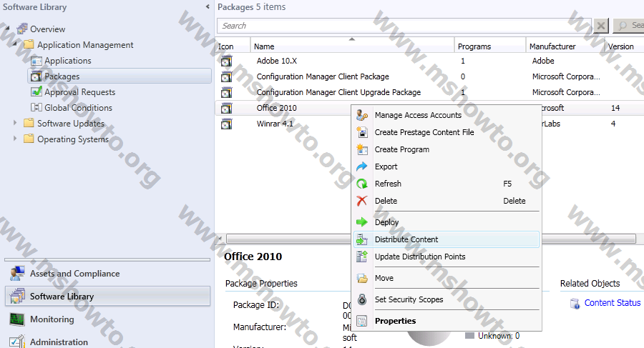Click the Approval Requests checkmark icon
644x348 pixels.
[x=36, y=92]
